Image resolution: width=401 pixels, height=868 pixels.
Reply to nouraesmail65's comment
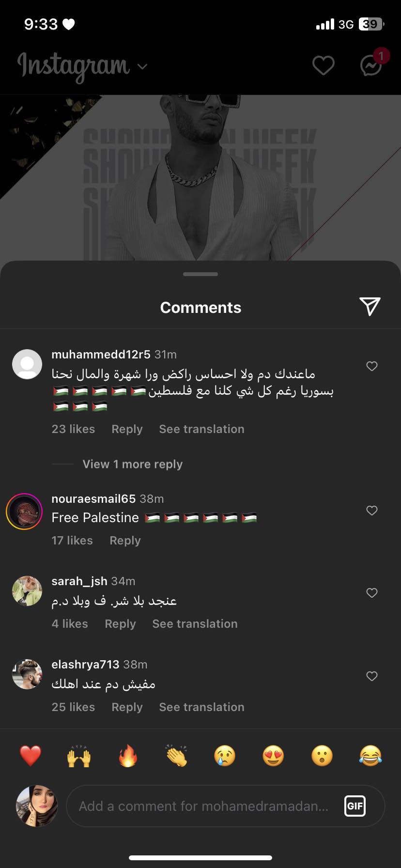(x=125, y=541)
